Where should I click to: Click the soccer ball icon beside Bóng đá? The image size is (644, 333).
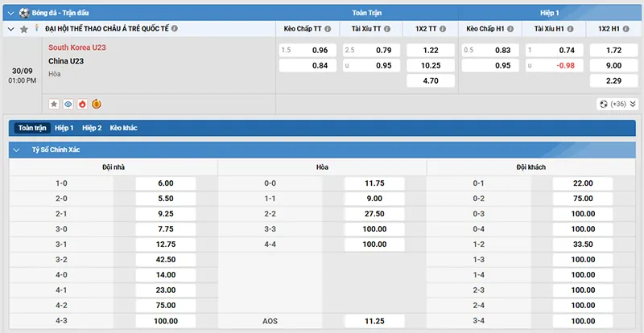(24, 13)
